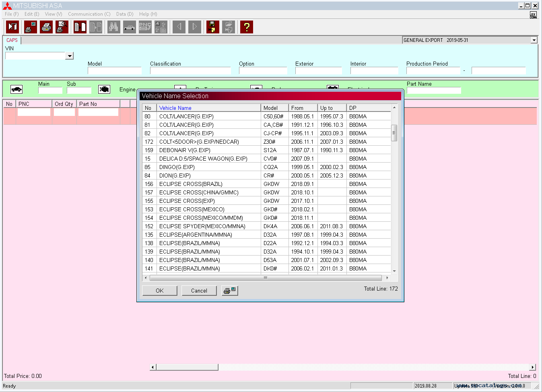Click the printer toolbar icon
The image size is (542, 392).
coord(46,27)
